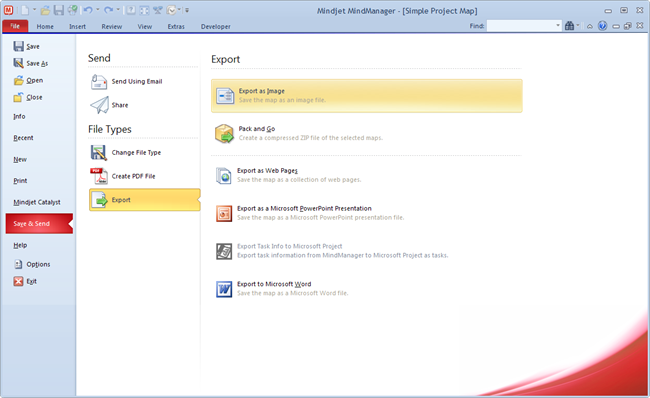Open the Help section in File menu
The width and height of the screenshot is (650, 398).
[20, 245]
